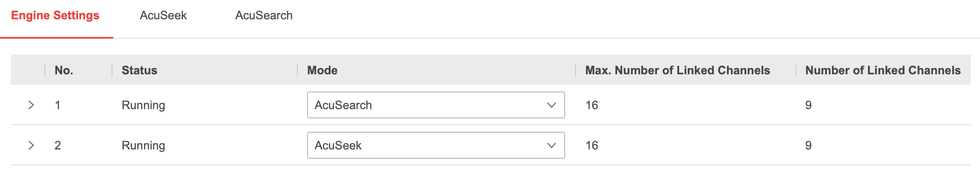Click engine number 1 cell
The image size is (980, 178).
[x=58, y=105]
